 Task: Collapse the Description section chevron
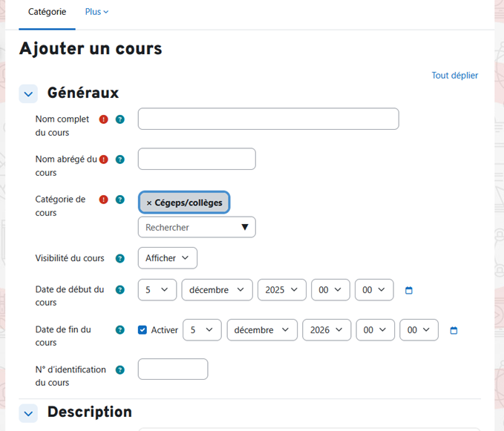28,413
